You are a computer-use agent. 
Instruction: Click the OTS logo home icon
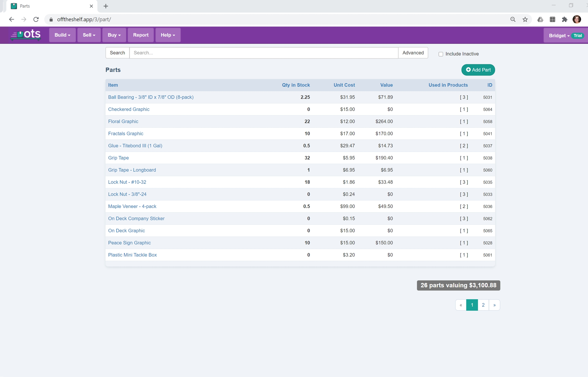pos(26,35)
